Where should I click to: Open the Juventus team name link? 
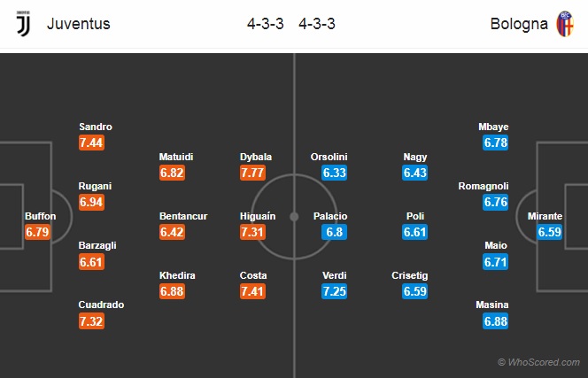[x=79, y=24]
